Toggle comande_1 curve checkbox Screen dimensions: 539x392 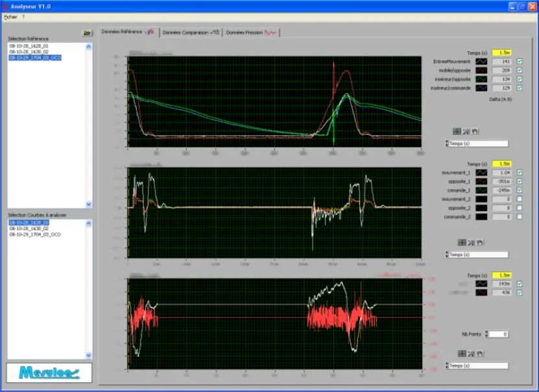[520, 190]
